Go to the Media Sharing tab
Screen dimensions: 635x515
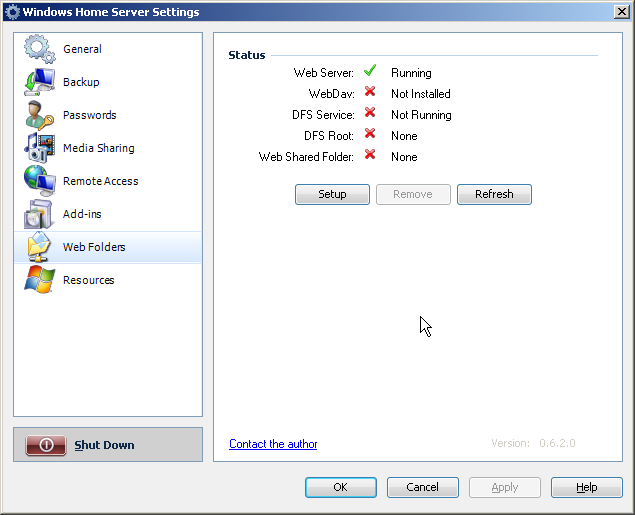coord(98,148)
